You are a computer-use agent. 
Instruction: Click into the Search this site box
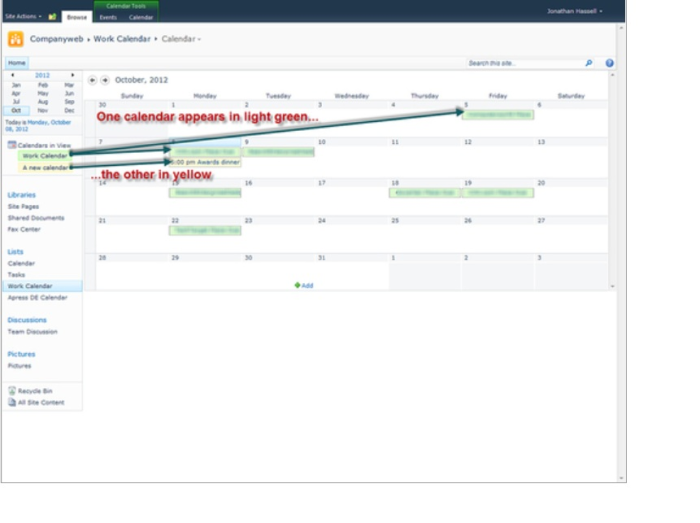524,63
